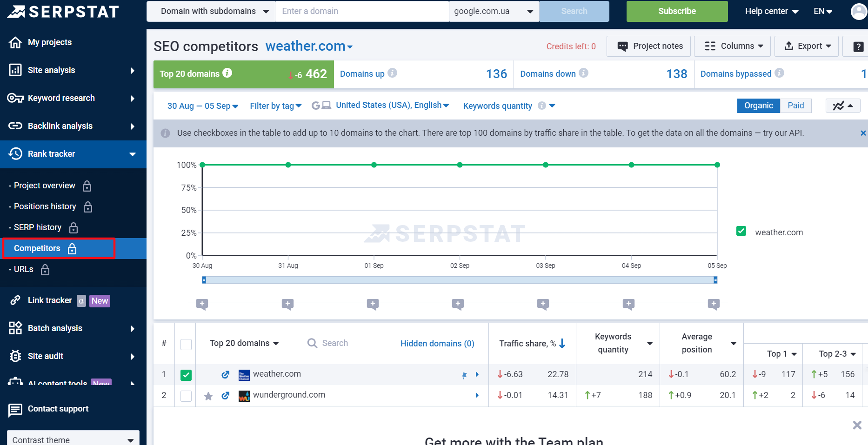Open the EN language dropdown
This screenshot has width=868, height=445.
click(x=823, y=11)
